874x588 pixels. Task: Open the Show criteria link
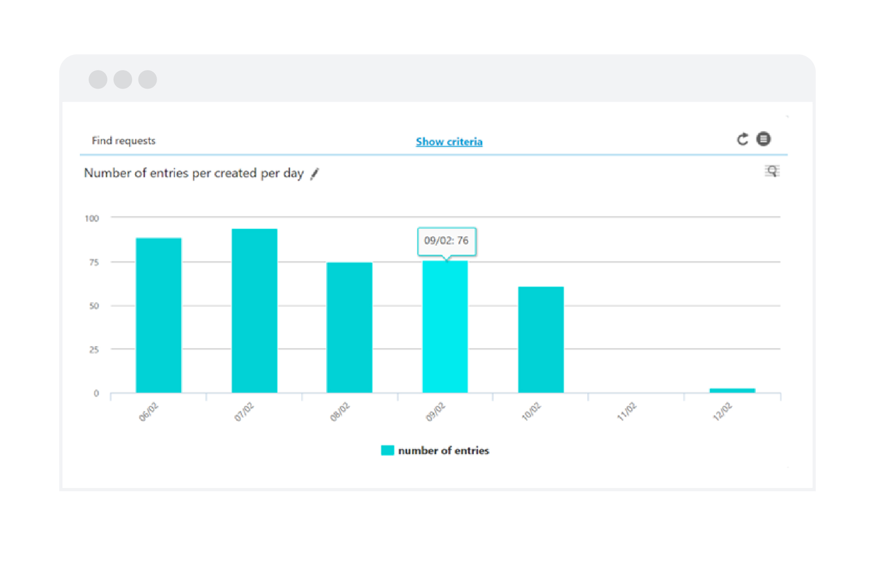tap(449, 141)
